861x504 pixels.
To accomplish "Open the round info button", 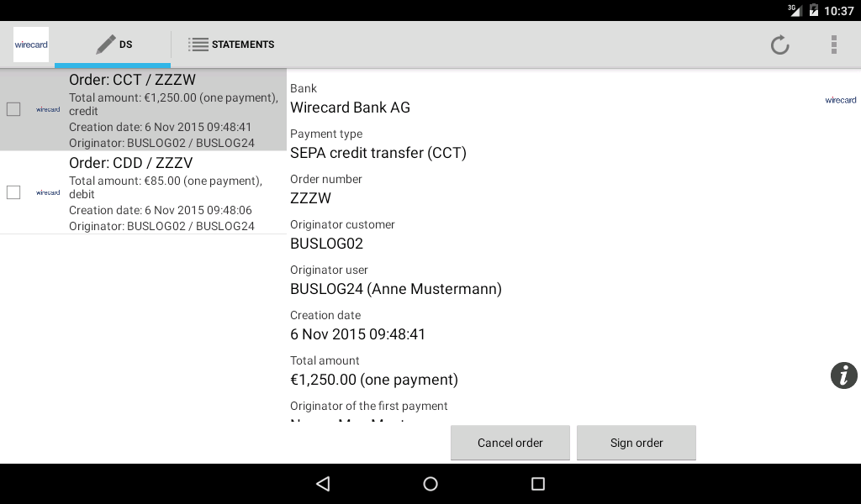I will pos(844,375).
